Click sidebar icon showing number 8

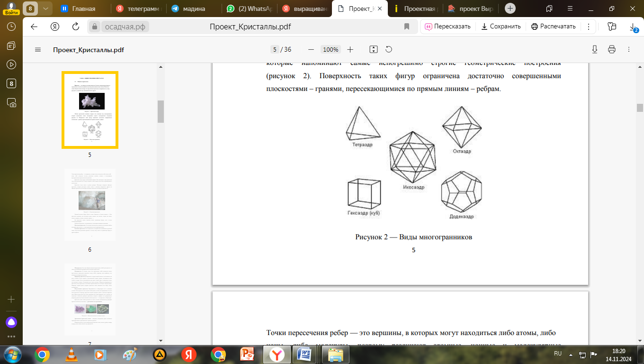pos(11,83)
